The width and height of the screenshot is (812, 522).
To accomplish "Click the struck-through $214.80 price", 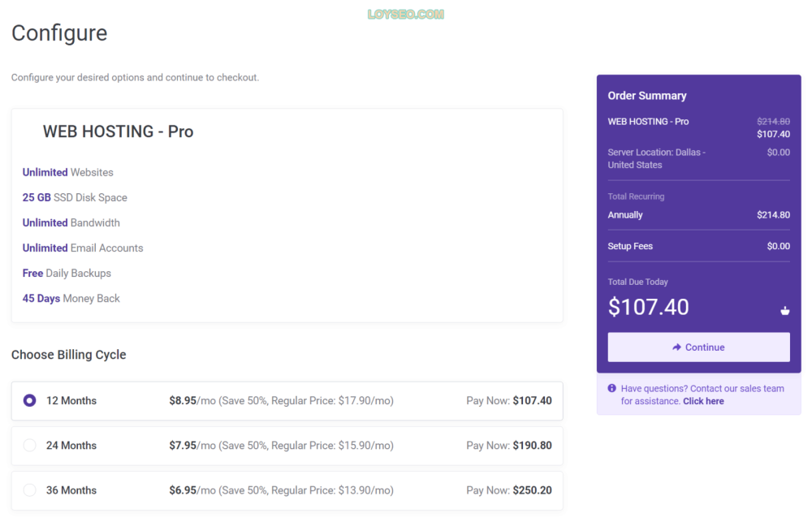I will (x=773, y=121).
